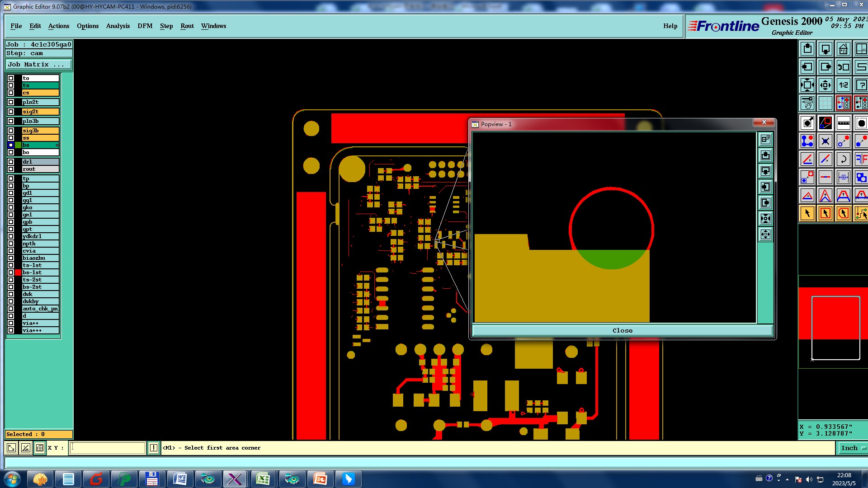
Task: Open the wrench settings tool icon
Action: [807, 103]
